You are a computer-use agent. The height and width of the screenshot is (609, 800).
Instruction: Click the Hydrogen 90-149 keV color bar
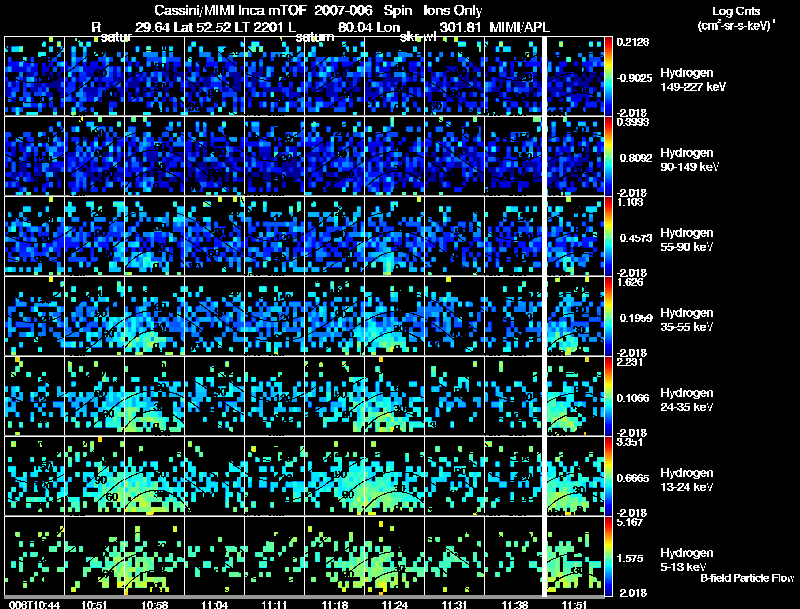tap(608, 156)
